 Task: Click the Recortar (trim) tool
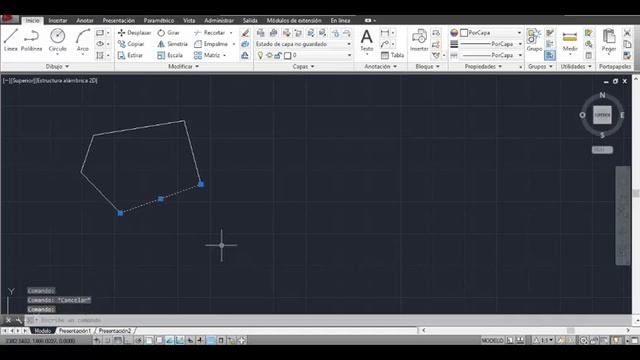(x=210, y=33)
